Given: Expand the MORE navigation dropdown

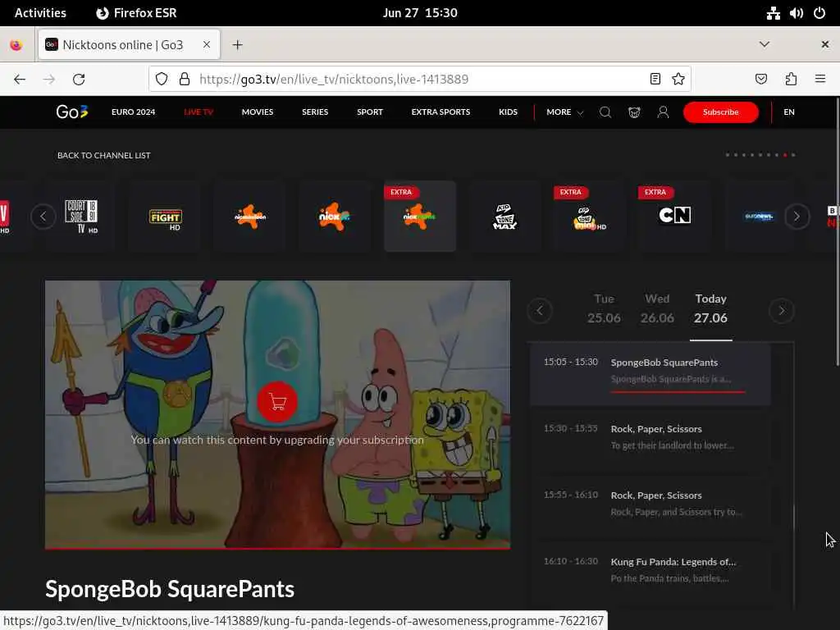Looking at the screenshot, I should (564, 112).
